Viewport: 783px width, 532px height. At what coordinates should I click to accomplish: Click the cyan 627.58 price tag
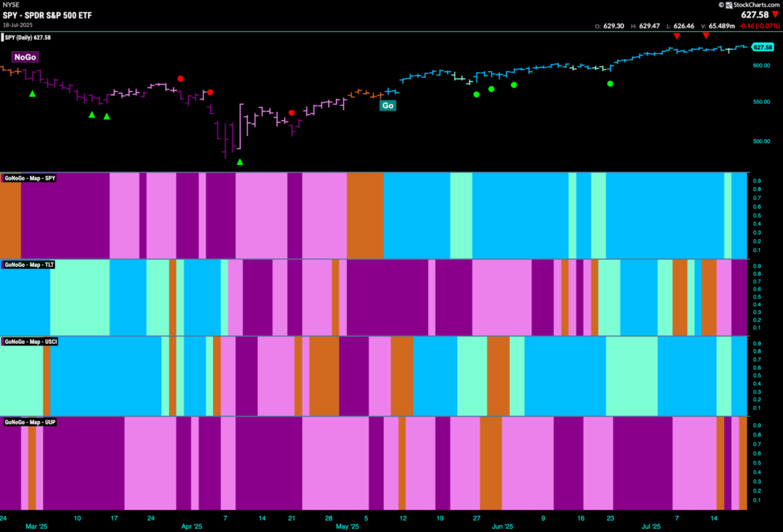click(762, 47)
